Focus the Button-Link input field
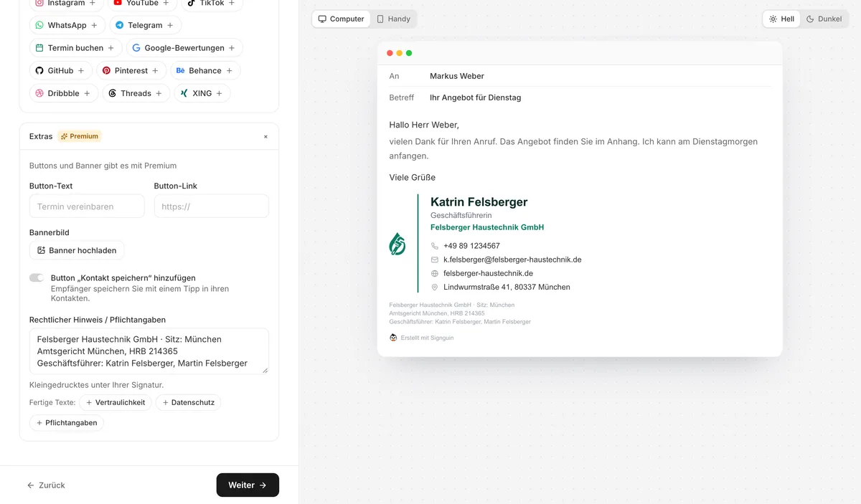This screenshot has width=861, height=504. coord(212,206)
